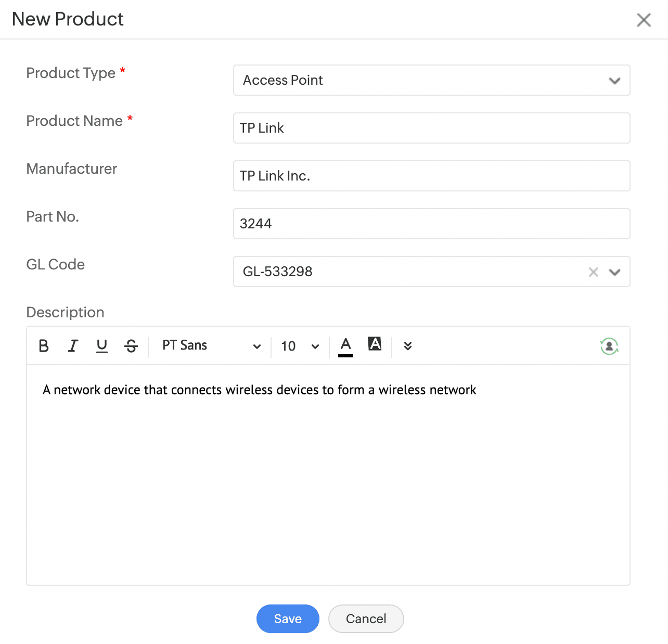This screenshot has width=668, height=644.
Task: Open the Product Type dropdown
Action: point(431,80)
